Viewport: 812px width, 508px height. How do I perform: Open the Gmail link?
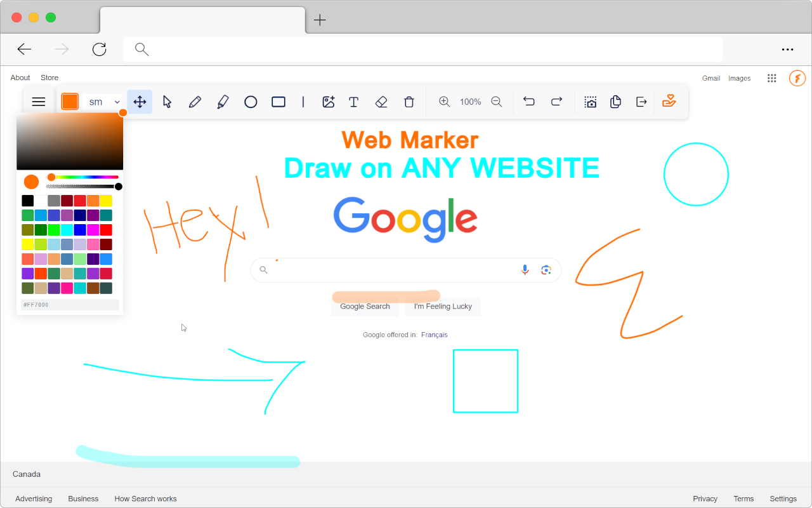point(711,78)
